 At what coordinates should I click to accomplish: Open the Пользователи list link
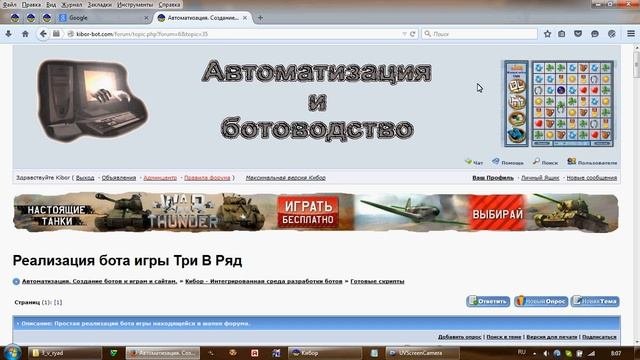click(x=592, y=162)
